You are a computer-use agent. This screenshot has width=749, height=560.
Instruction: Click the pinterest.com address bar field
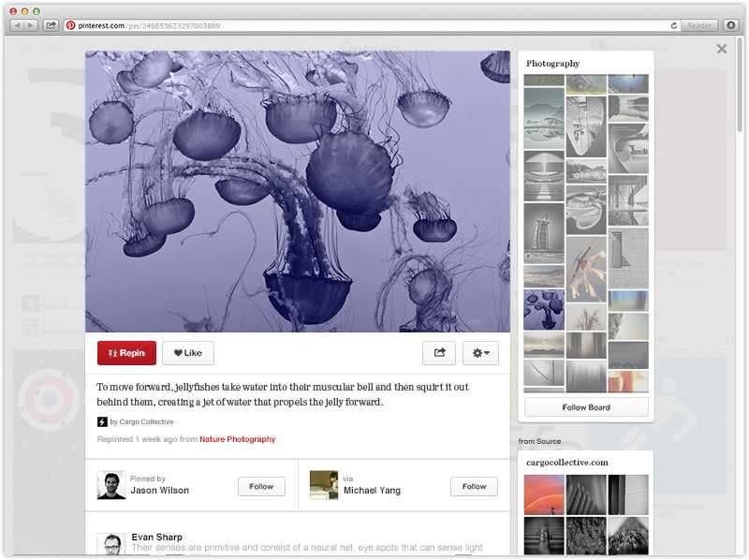374,25
